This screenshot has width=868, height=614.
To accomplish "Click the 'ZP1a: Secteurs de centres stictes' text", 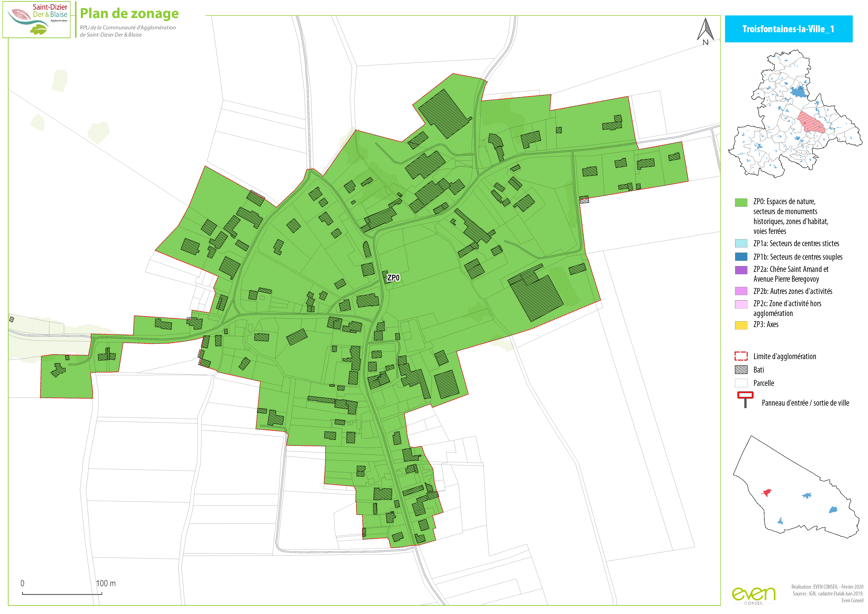I will [x=796, y=243].
